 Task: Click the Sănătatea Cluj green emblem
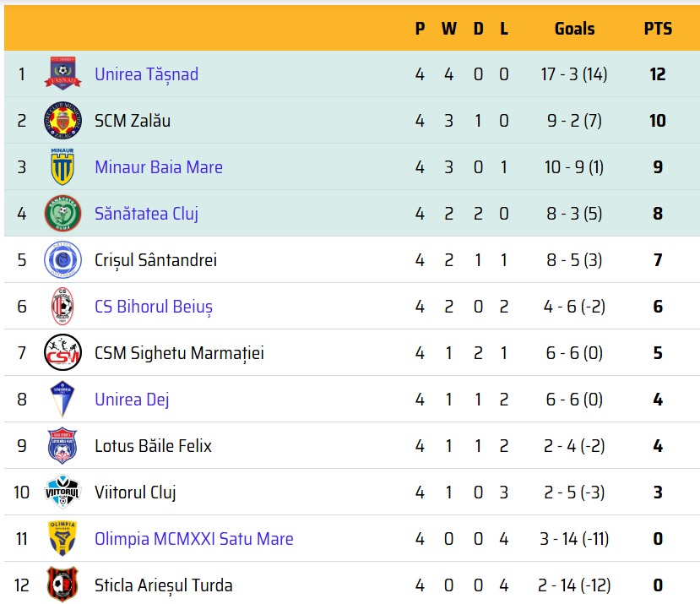point(62,213)
